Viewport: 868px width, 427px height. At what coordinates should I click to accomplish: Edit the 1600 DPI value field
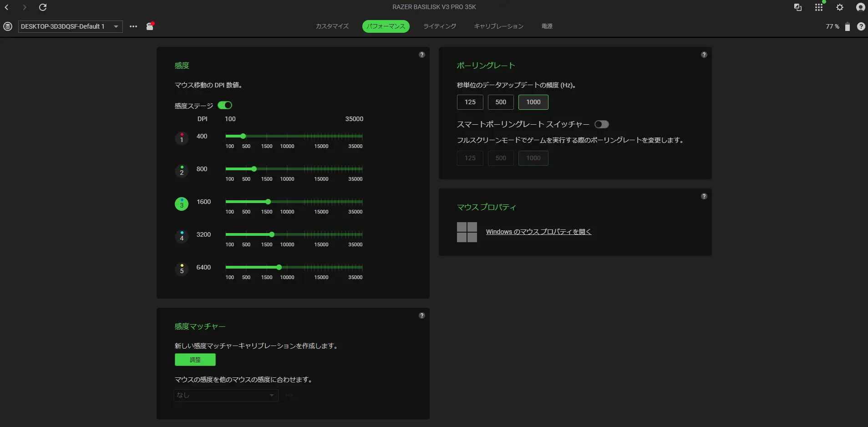click(203, 202)
